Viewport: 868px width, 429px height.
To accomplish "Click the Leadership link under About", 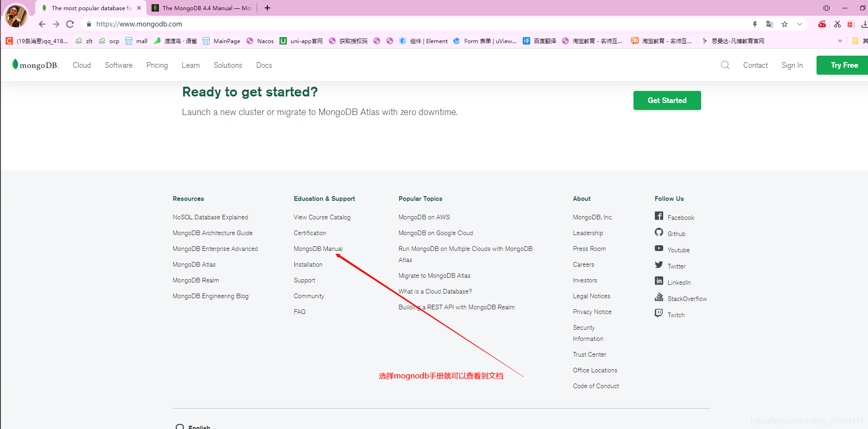I will coord(588,233).
